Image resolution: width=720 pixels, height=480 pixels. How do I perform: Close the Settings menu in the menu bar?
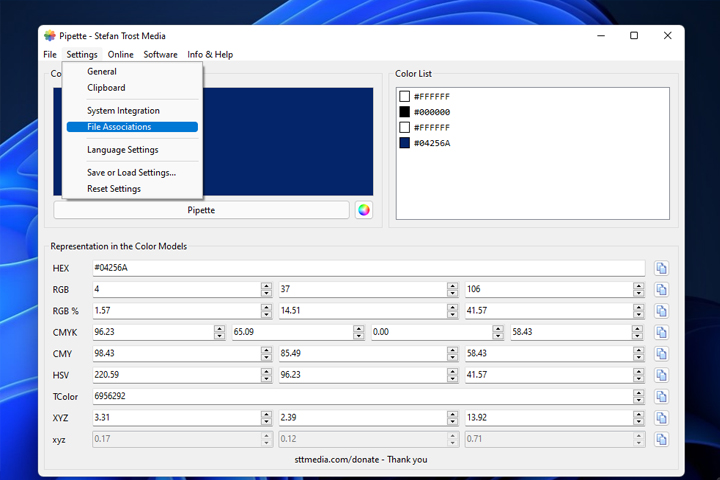tap(82, 54)
